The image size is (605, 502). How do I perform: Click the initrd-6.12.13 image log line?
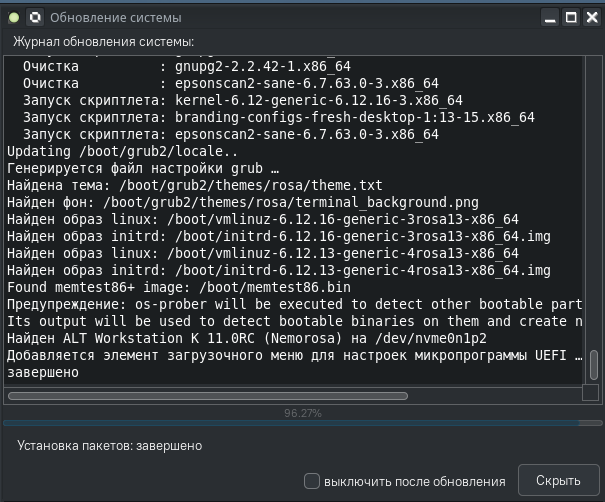(x=279, y=270)
